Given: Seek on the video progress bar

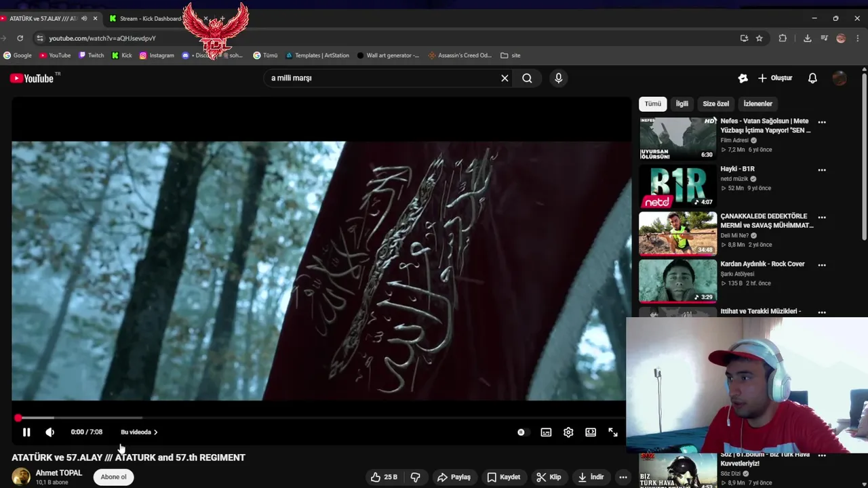Looking at the screenshot, I should [319, 418].
